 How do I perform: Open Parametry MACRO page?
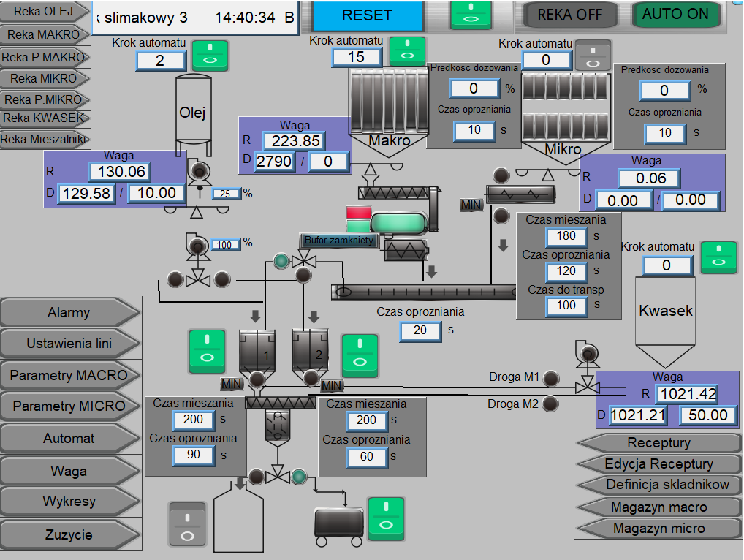click(x=69, y=375)
